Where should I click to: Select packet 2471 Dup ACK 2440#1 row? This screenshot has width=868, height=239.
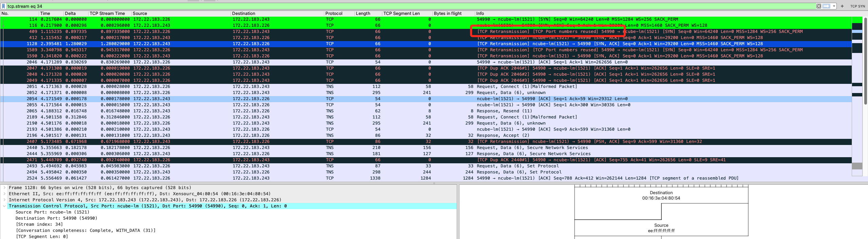426,160
